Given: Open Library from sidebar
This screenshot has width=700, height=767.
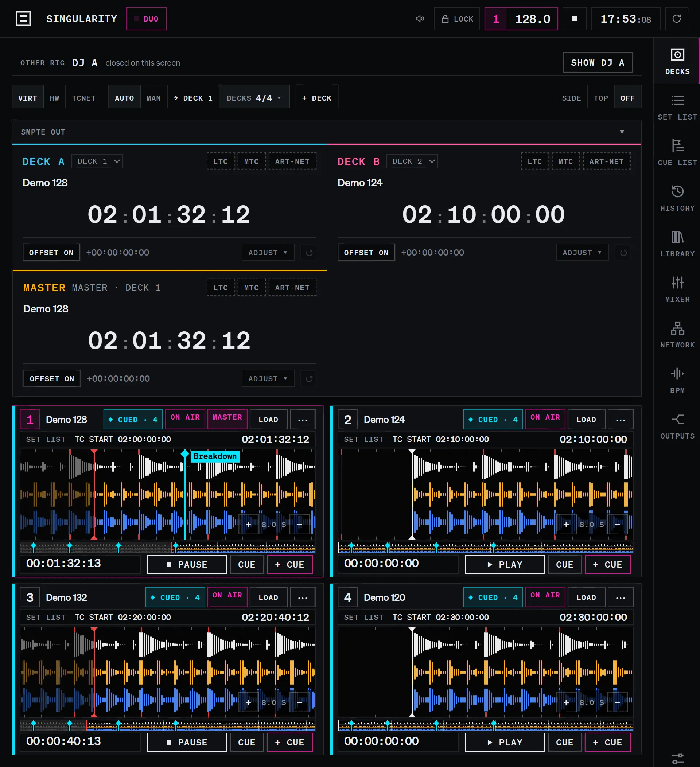Looking at the screenshot, I should [x=677, y=244].
